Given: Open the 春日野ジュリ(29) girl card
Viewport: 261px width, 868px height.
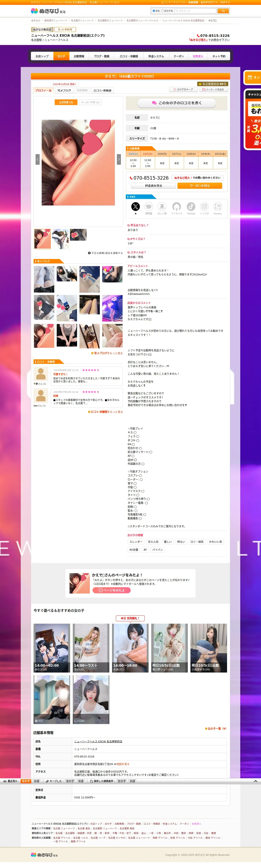Looking at the screenshot, I should point(170,648).
